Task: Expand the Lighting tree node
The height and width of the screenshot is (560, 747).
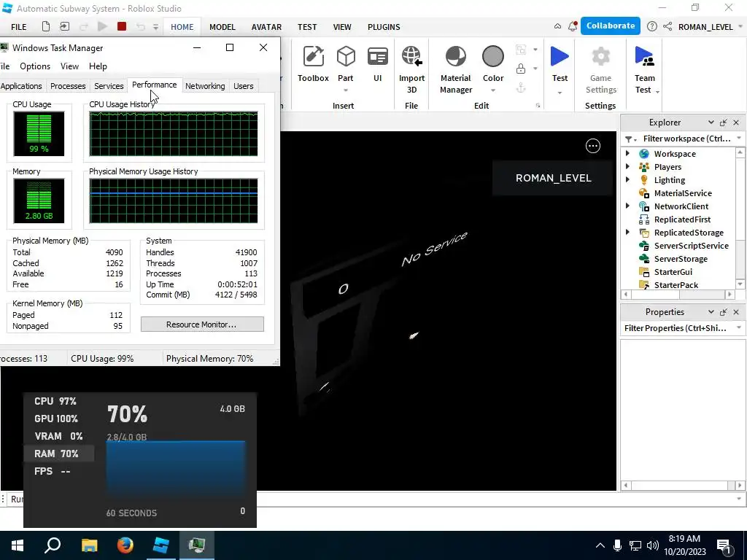Action: pos(627,179)
